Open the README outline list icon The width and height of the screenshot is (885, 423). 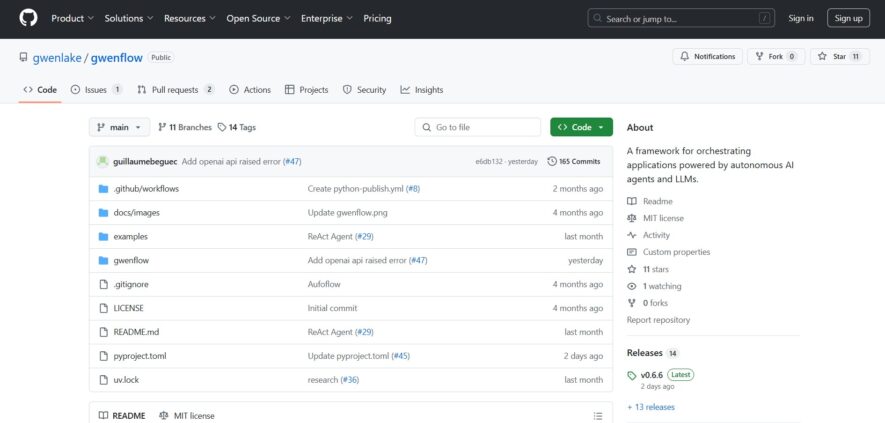click(598, 416)
